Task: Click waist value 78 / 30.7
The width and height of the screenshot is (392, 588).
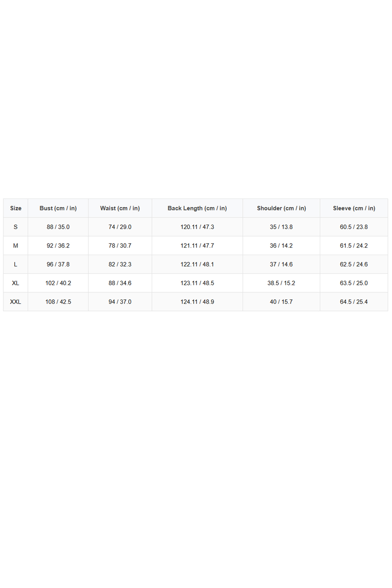Action: pyautogui.click(x=120, y=246)
